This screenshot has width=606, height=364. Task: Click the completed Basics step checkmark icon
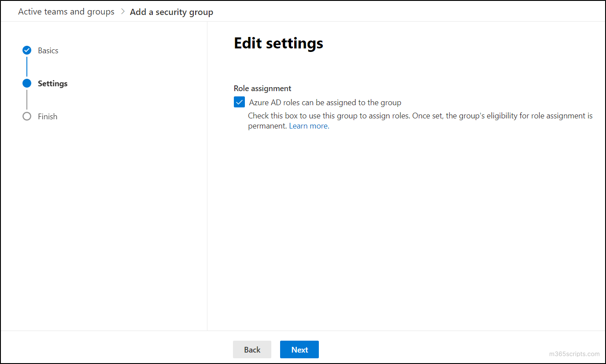click(27, 50)
